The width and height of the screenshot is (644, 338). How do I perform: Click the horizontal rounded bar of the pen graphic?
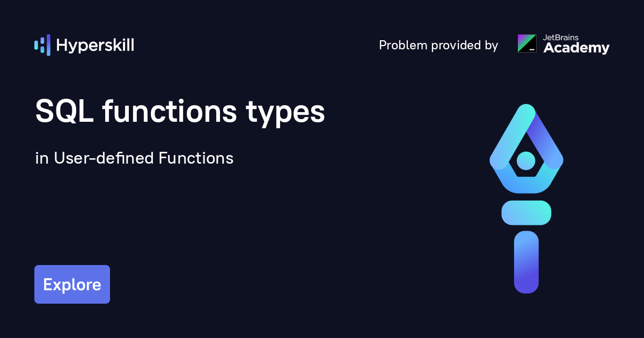coord(526,212)
